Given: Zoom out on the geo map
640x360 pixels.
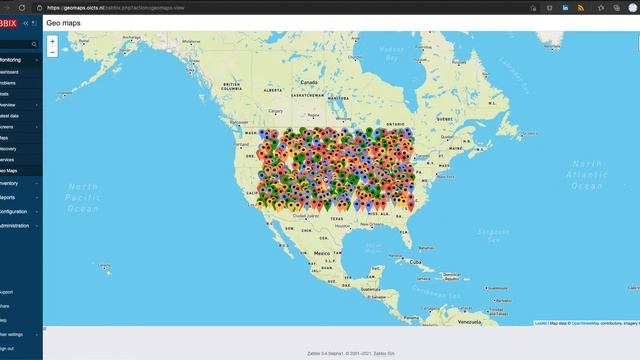Looking at the screenshot, I should 52,52.
